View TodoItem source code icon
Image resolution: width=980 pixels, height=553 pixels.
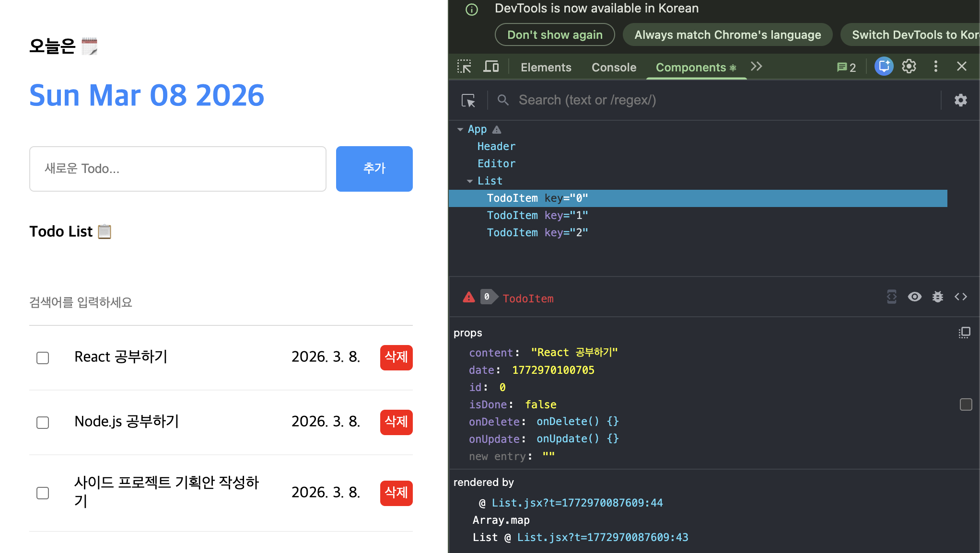960,297
